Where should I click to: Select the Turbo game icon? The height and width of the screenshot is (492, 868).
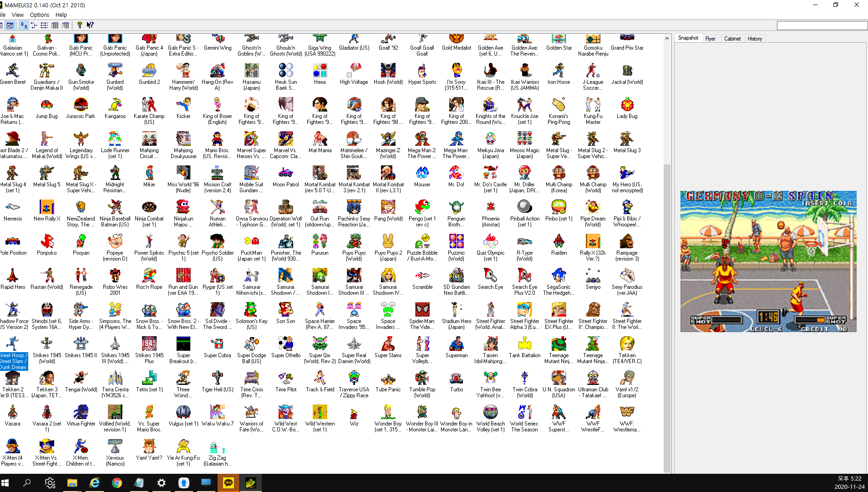(x=457, y=378)
